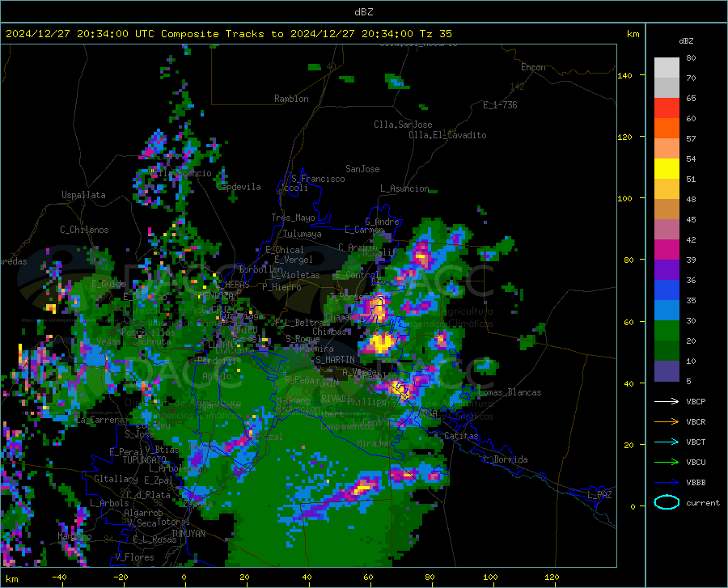
Task: Click the 'P_Hierro' place label
Action: pos(281,287)
